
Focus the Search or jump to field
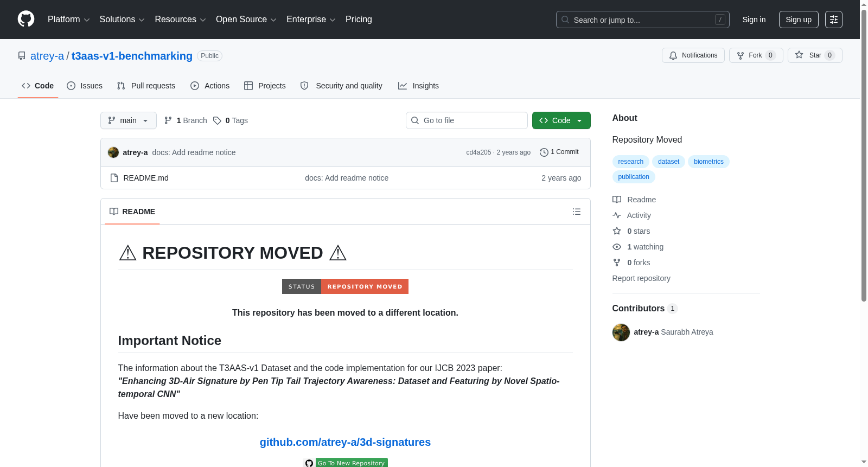(643, 20)
